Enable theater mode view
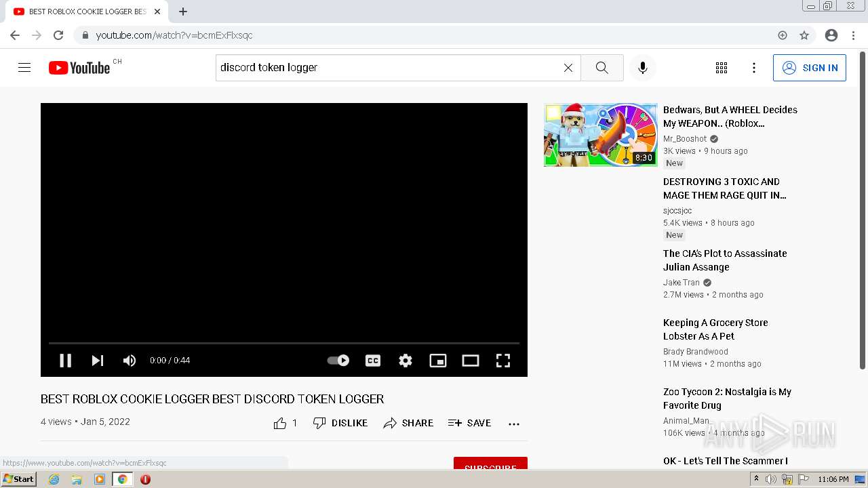 (471, 361)
